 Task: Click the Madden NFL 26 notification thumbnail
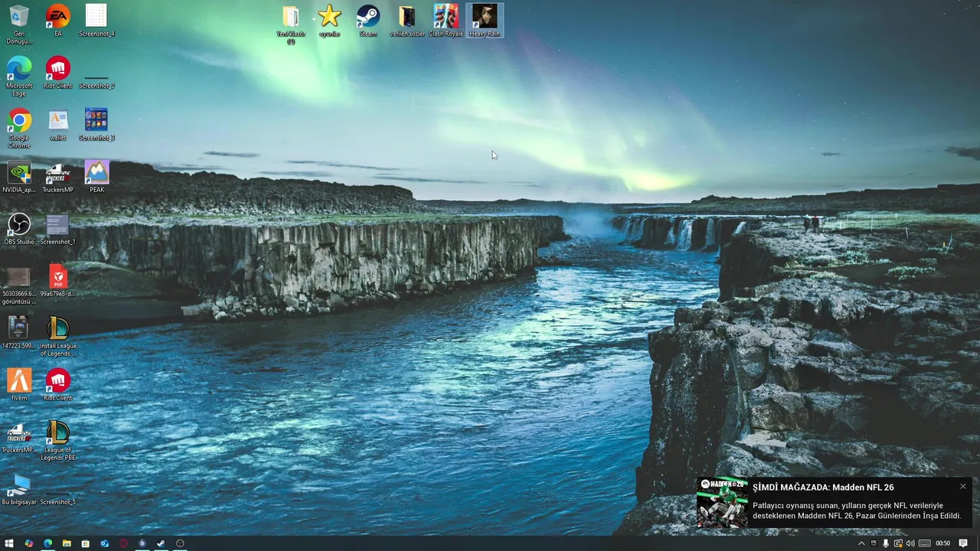pyautogui.click(x=722, y=502)
